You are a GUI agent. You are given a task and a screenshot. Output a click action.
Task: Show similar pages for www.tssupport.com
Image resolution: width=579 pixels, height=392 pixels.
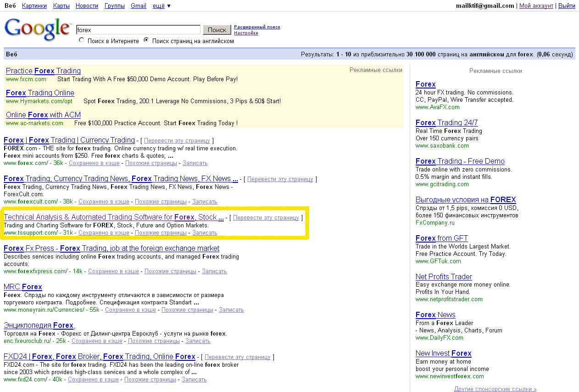[161, 233]
